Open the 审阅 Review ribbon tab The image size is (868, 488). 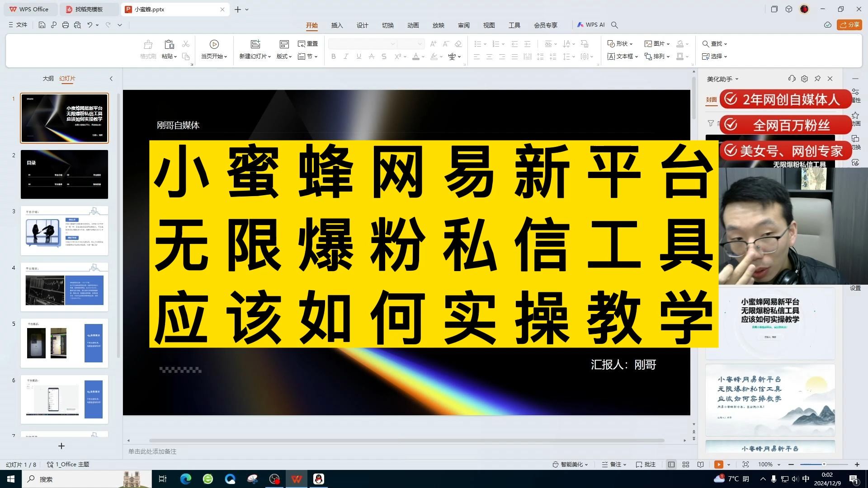pos(463,25)
